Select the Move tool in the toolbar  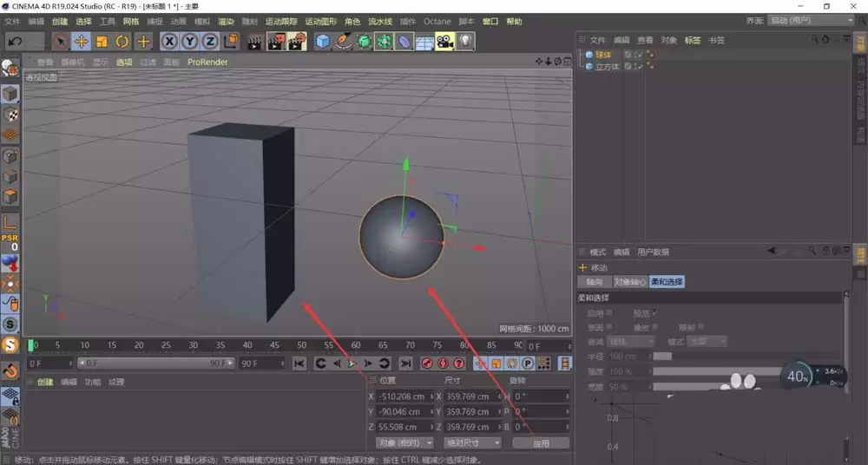coord(81,41)
